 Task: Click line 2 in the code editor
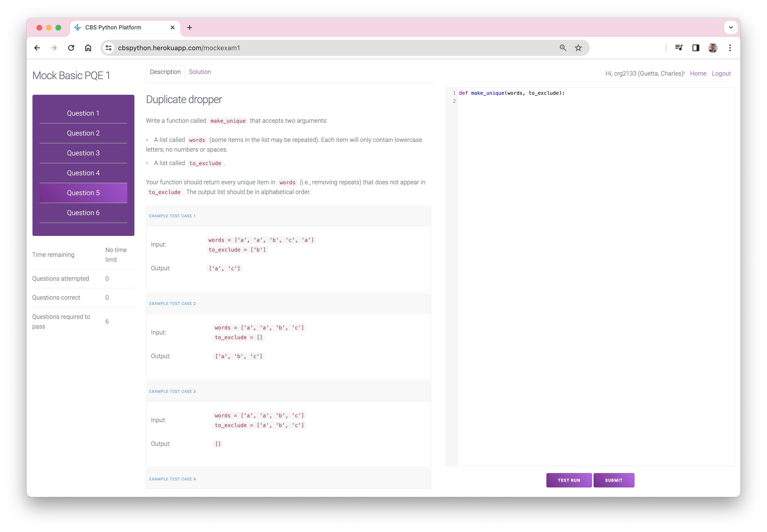point(567,101)
